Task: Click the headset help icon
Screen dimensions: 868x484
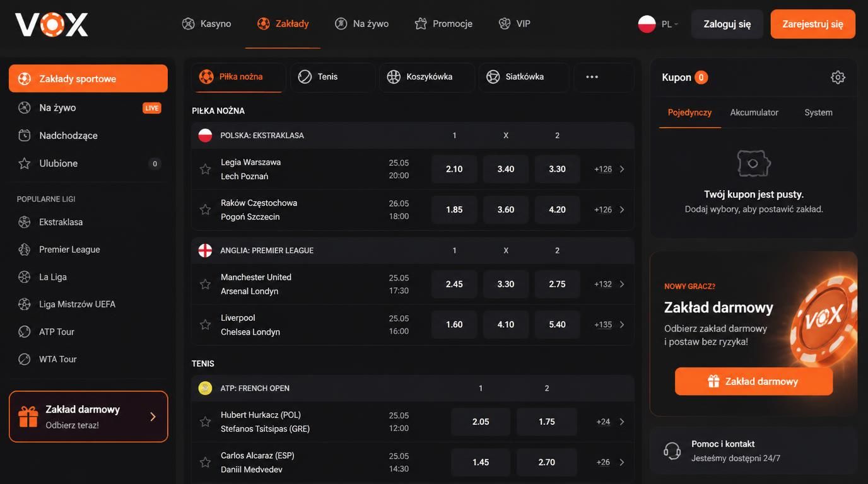Action: click(672, 451)
